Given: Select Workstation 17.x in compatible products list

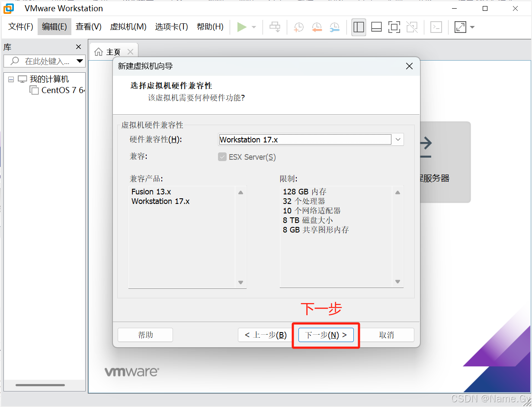Looking at the screenshot, I should [x=160, y=201].
